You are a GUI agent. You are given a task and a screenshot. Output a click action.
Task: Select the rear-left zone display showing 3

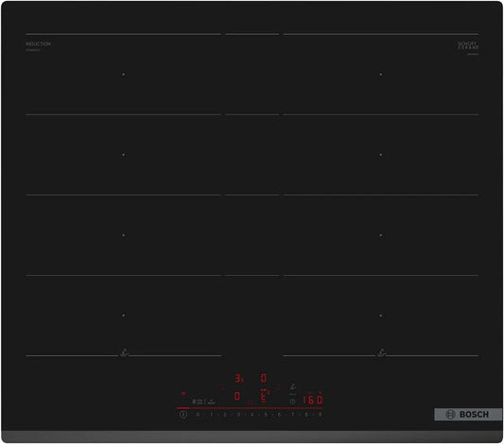(239, 378)
